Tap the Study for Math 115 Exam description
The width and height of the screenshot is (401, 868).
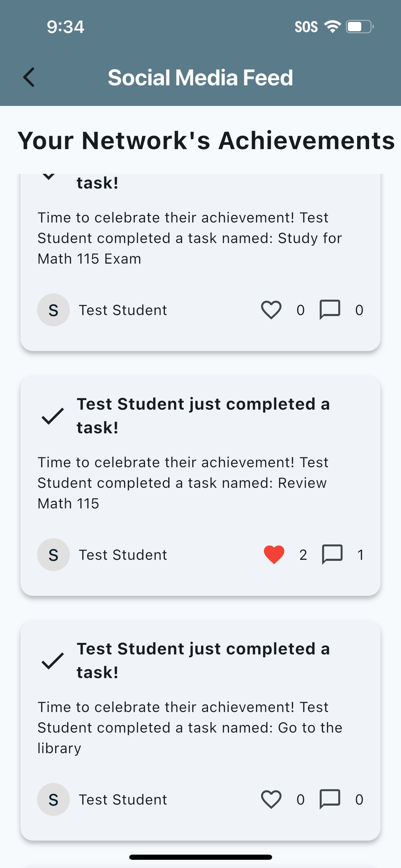coord(190,238)
